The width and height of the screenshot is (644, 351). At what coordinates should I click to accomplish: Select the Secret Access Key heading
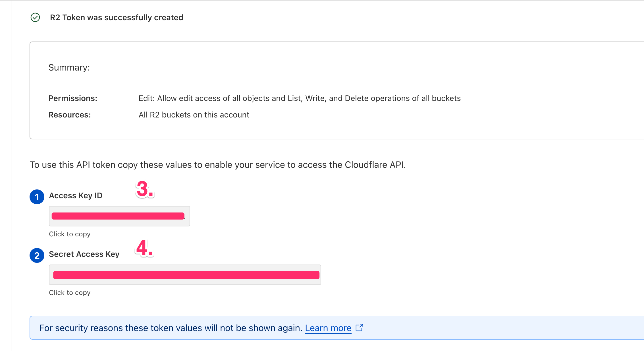(84, 254)
